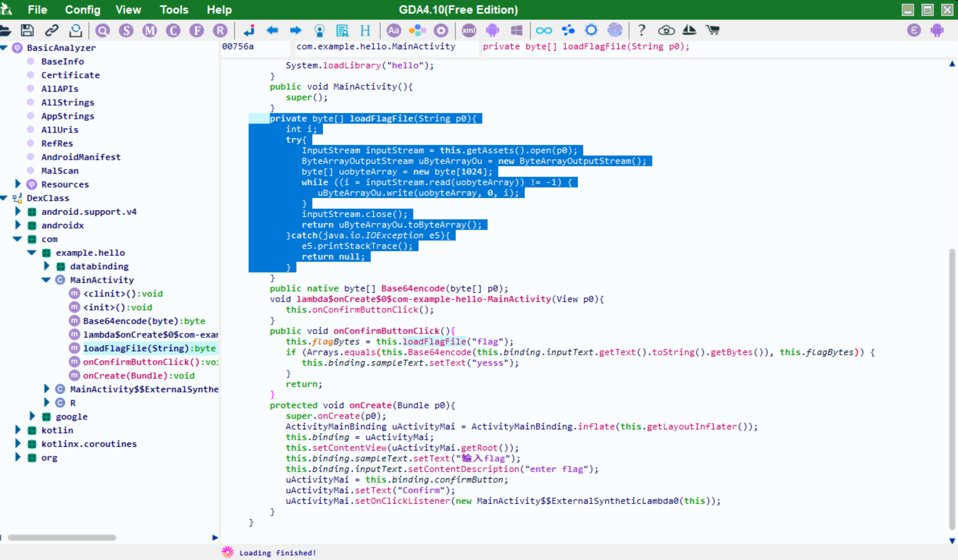
Task: Click the blue infinity loop icon
Action: [x=544, y=30]
